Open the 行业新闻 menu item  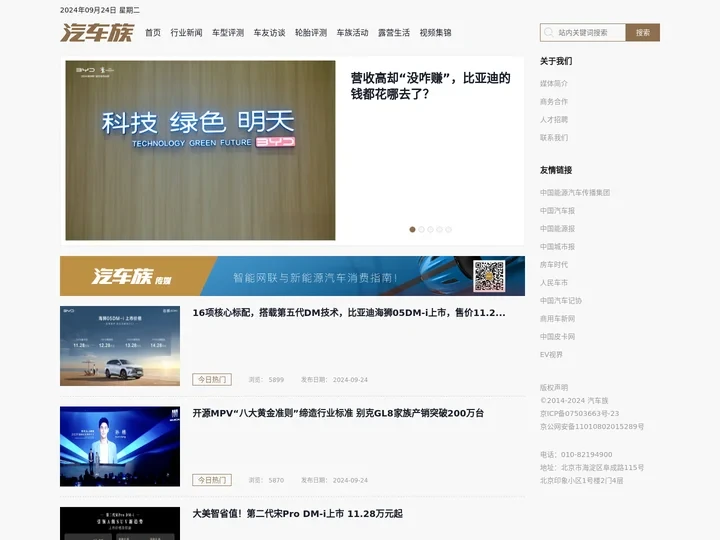[x=186, y=33]
